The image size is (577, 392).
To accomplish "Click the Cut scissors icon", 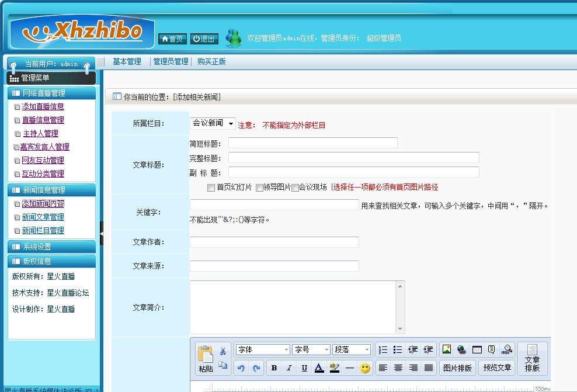I will point(223,351).
